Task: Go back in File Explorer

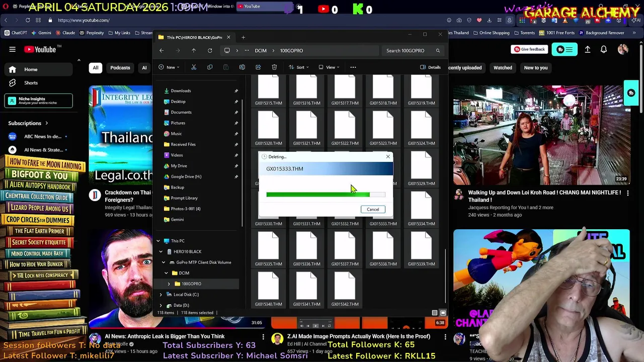Action: tap(162, 50)
